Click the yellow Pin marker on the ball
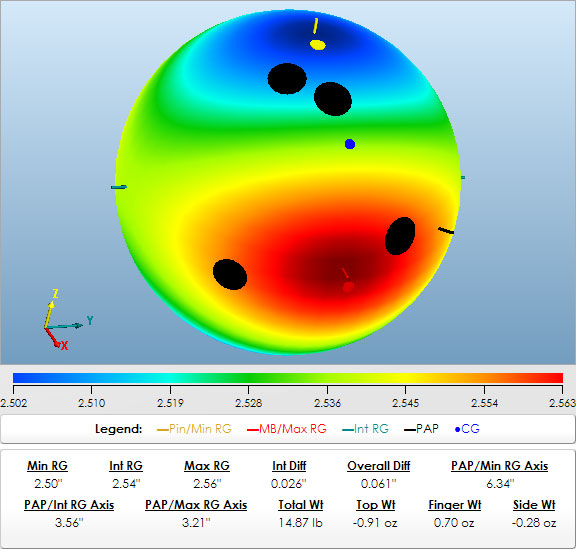The width and height of the screenshot is (576, 549). pyautogui.click(x=317, y=44)
